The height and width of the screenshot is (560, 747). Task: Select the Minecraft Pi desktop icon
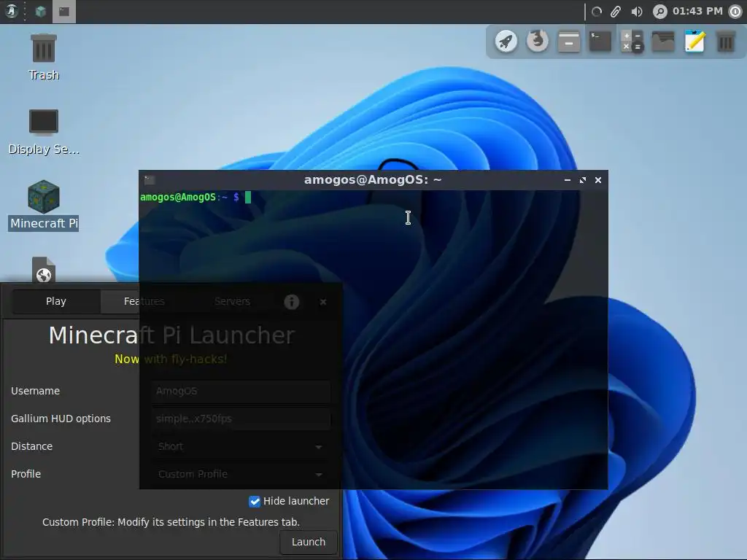43,205
